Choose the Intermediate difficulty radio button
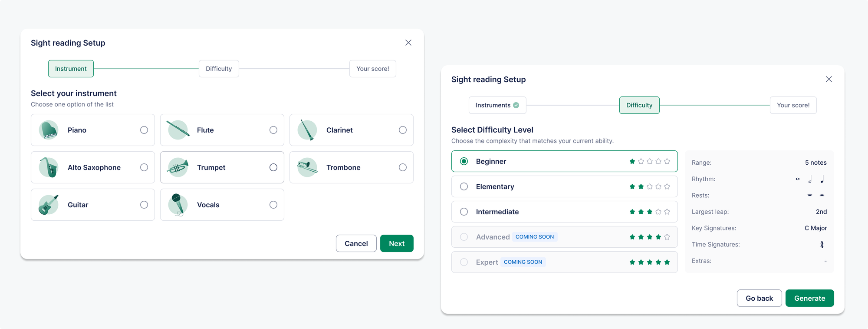 [464, 212]
